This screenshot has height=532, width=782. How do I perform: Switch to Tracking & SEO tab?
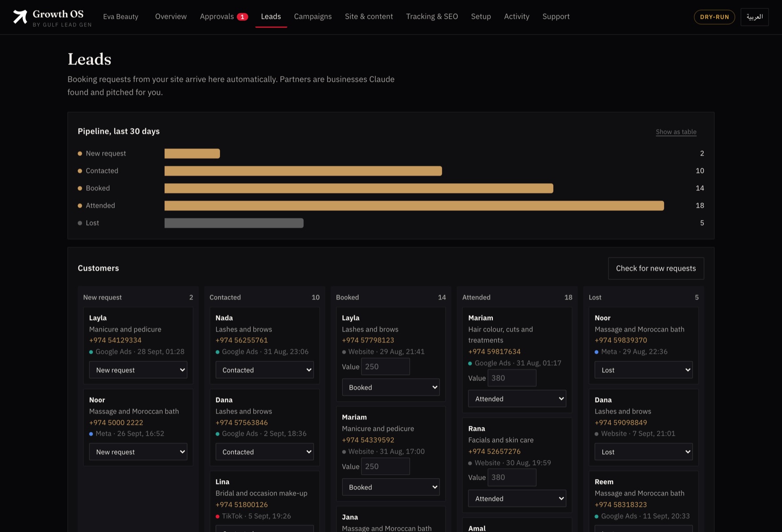pos(432,16)
